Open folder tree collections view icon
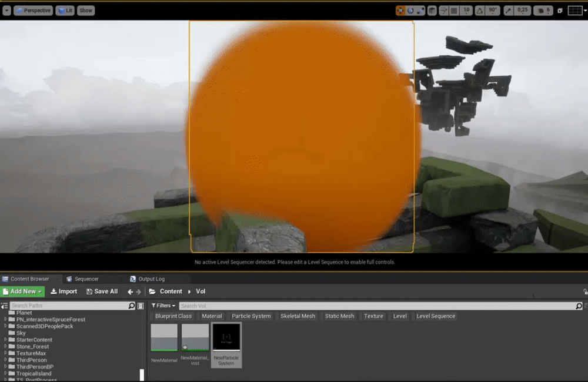The width and height of the screenshot is (588, 382). pos(141,306)
